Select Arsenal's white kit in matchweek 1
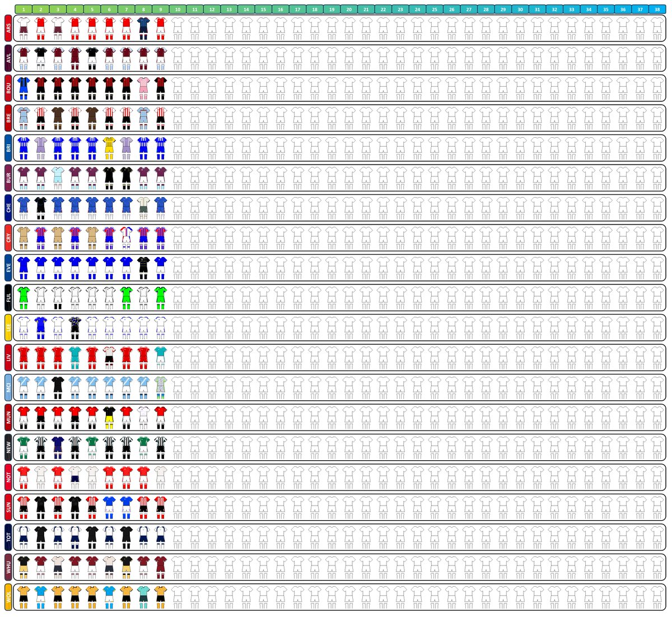This screenshot has height=617, width=672. point(24,29)
